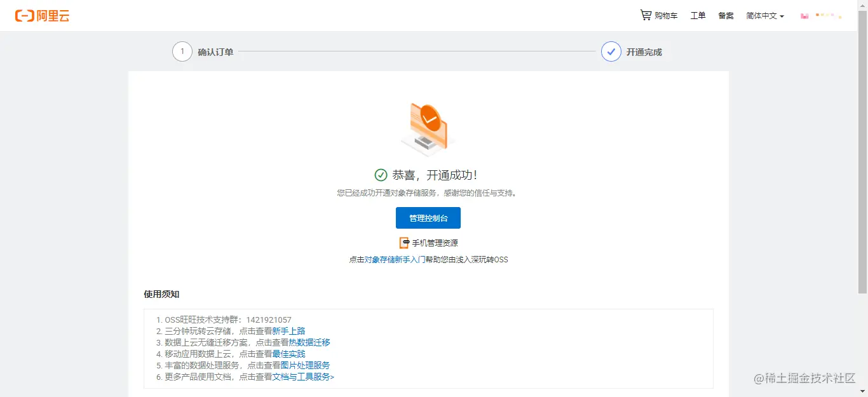Screen dimensions: 868x397
Task: Open the 对象存储新手入门 link
Action: pos(395,260)
